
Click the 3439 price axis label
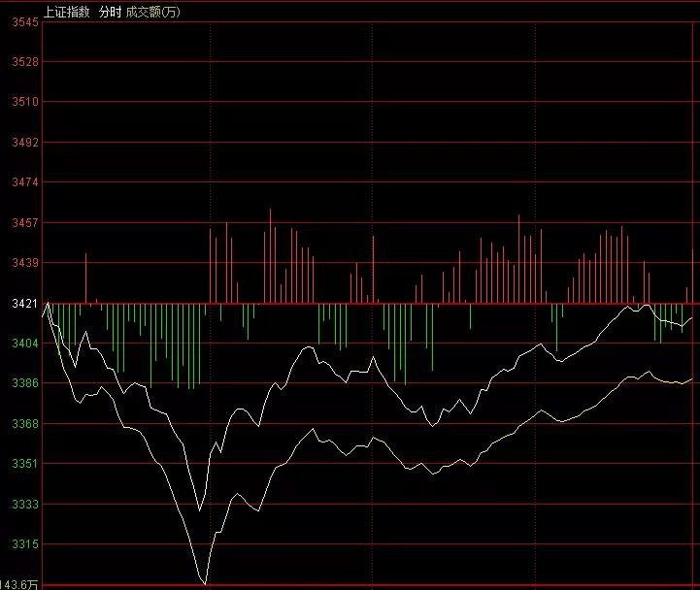tap(25, 262)
